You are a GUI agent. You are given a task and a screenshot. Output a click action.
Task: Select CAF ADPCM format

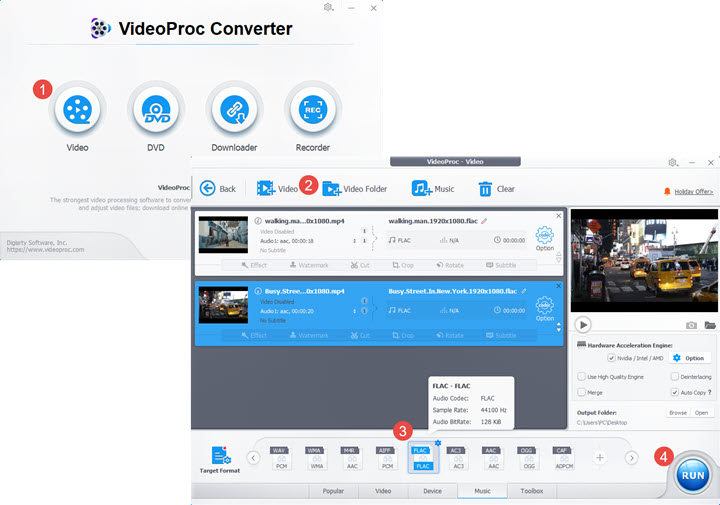[563, 458]
